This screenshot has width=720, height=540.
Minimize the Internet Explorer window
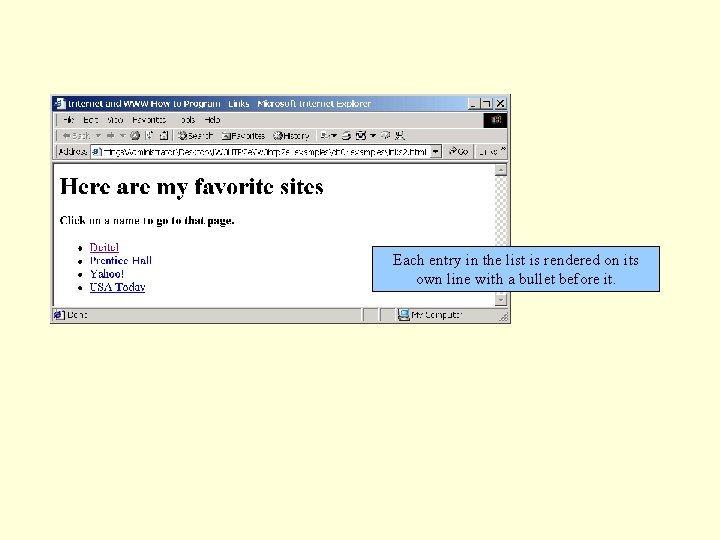[473, 104]
